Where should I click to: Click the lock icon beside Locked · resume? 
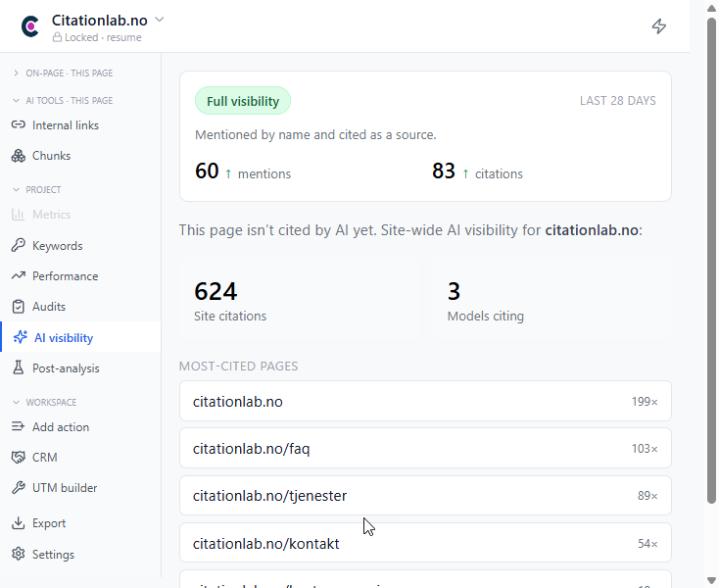point(57,37)
